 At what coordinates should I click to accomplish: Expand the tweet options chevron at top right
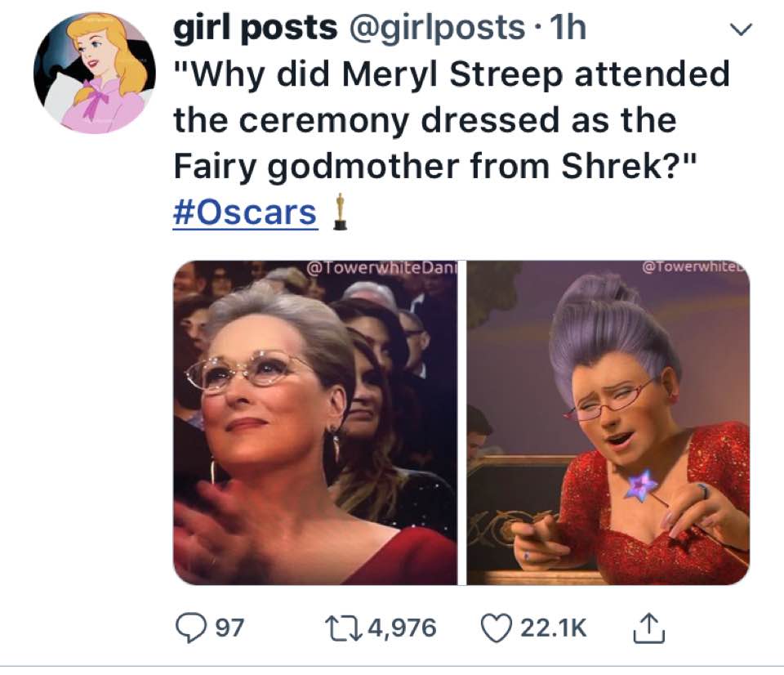pos(741,29)
